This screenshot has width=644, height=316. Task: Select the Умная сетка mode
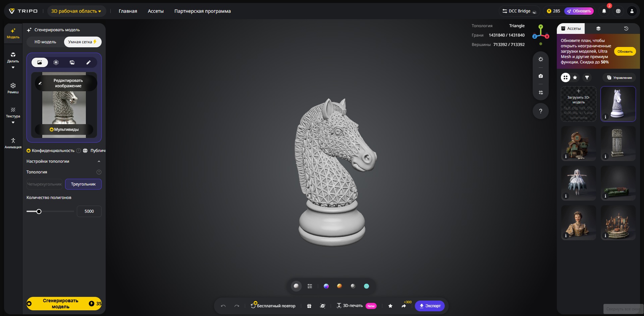point(82,42)
